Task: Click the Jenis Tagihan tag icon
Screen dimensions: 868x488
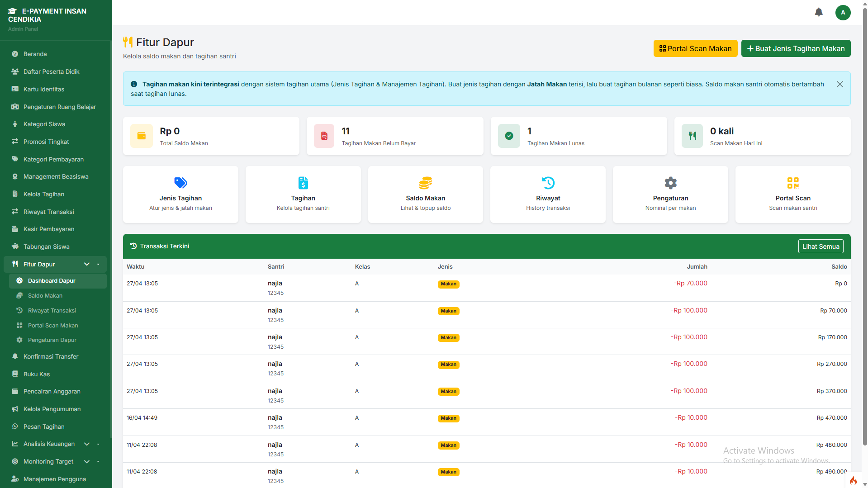Action: [180, 183]
